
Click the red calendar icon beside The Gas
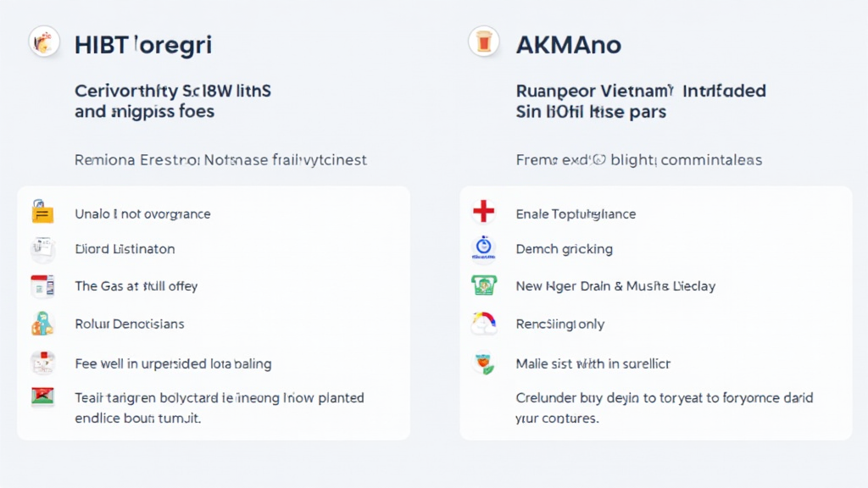42,286
